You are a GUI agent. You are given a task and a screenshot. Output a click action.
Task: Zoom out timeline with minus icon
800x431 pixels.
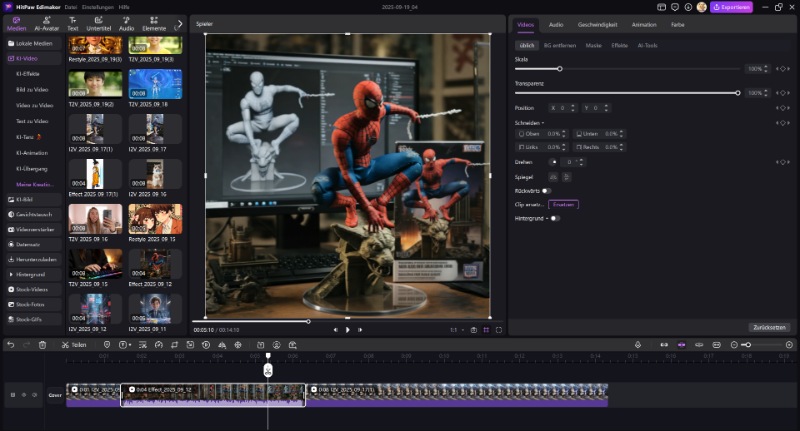734,345
